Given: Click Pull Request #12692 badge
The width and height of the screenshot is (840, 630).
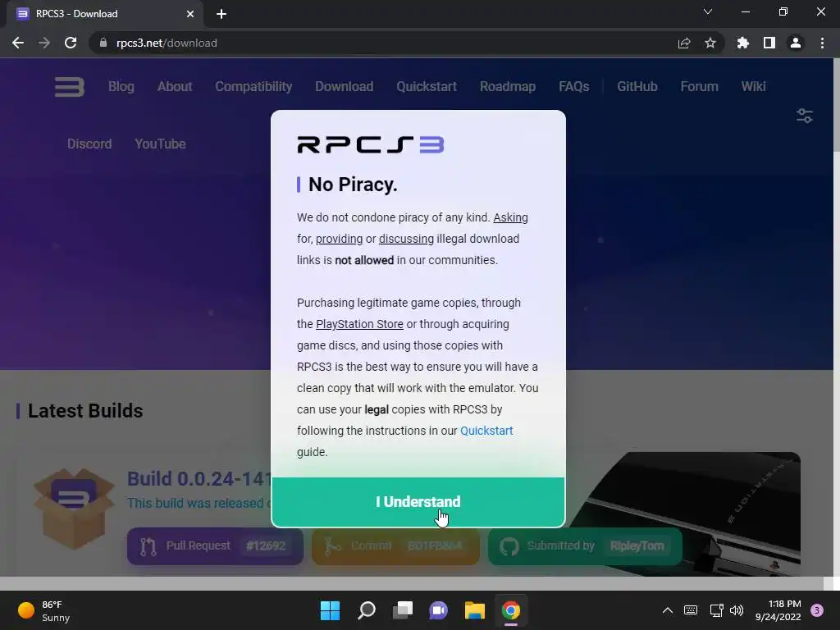Looking at the screenshot, I should click(x=216, y=546).
